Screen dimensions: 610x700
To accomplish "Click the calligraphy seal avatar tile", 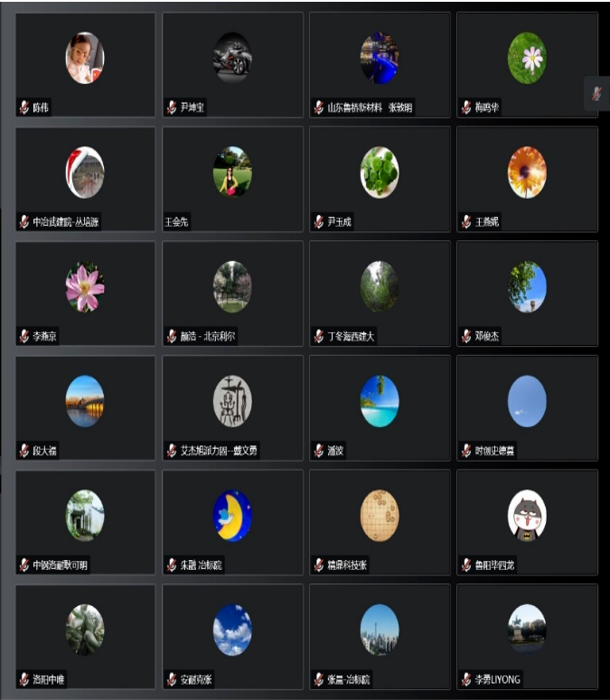I will [232, 401].
